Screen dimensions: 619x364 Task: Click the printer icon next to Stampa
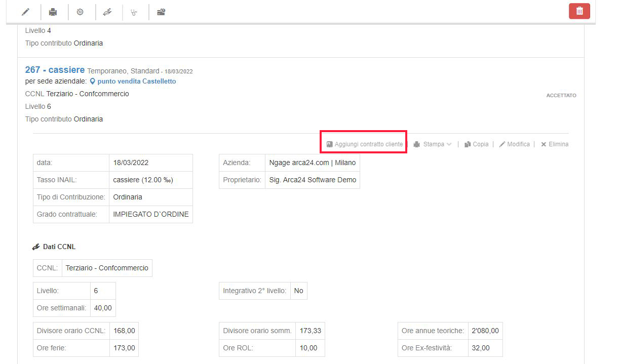417,144
